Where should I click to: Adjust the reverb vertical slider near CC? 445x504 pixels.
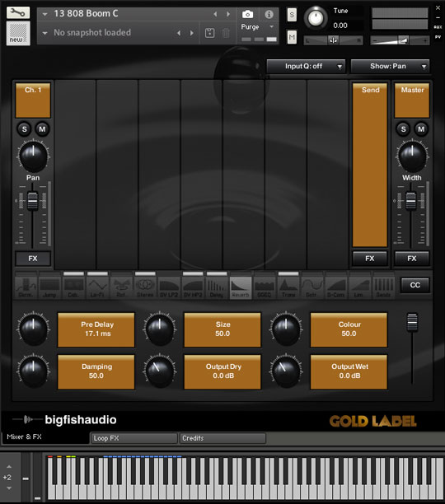click(412, 322)
